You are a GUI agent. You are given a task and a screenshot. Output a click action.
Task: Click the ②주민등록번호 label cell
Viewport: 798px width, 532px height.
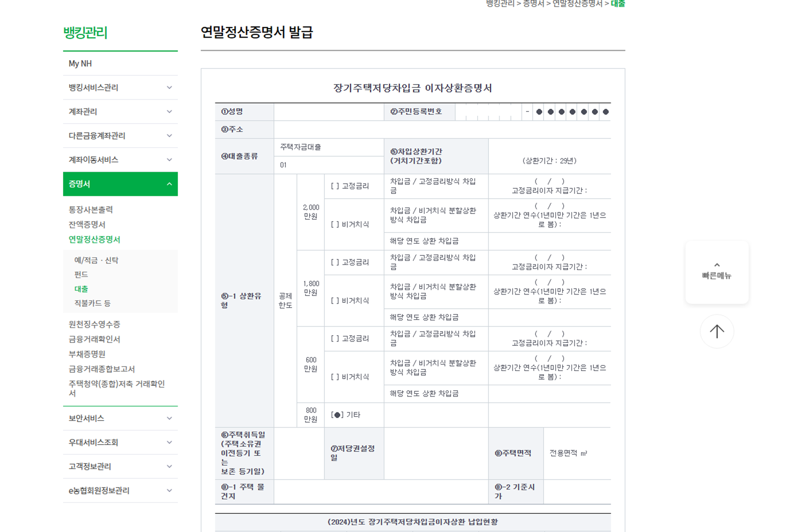(x=420, y=111)
